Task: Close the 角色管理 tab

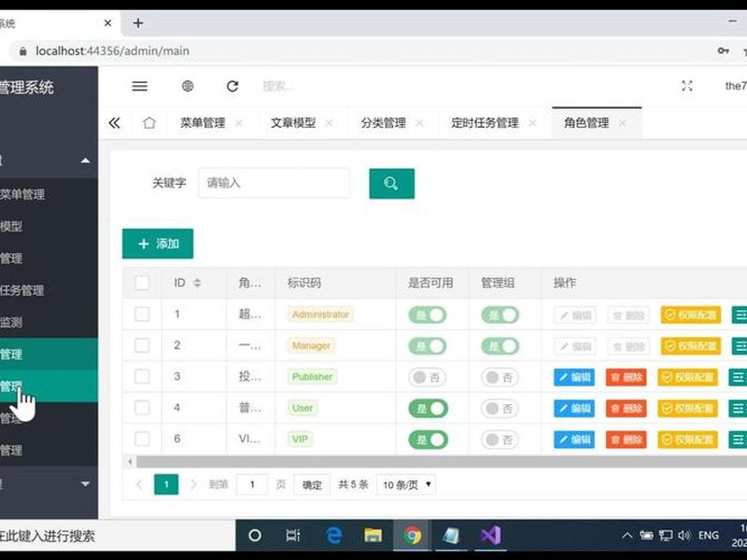Action: click(x=622, y=123)
